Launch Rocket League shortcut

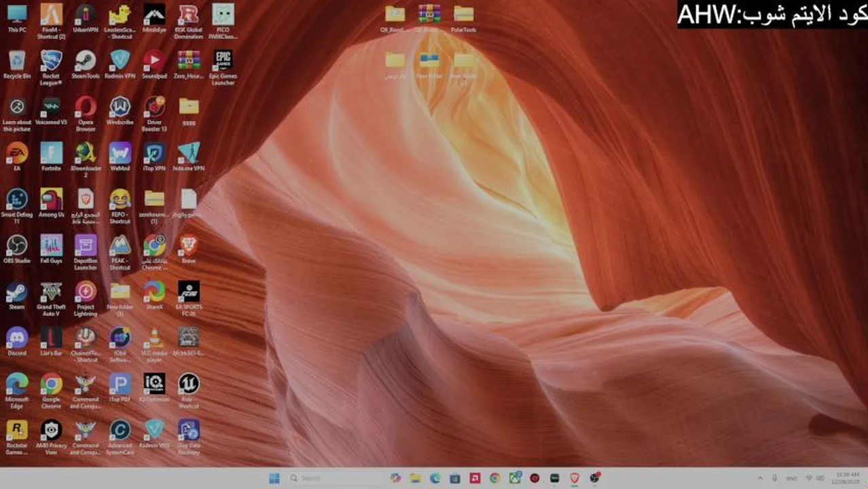pos(51,67)
